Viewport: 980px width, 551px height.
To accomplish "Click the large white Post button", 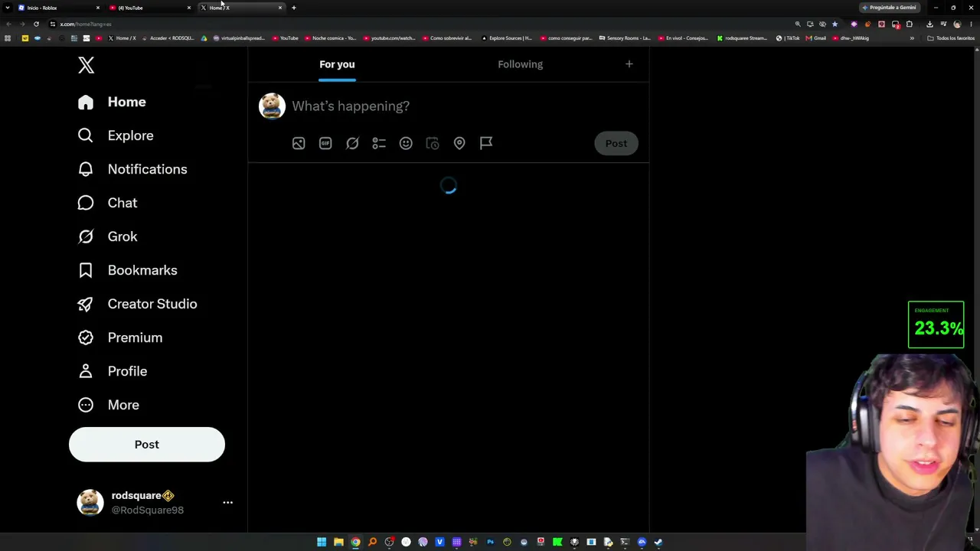I will (x=147, y=445).
